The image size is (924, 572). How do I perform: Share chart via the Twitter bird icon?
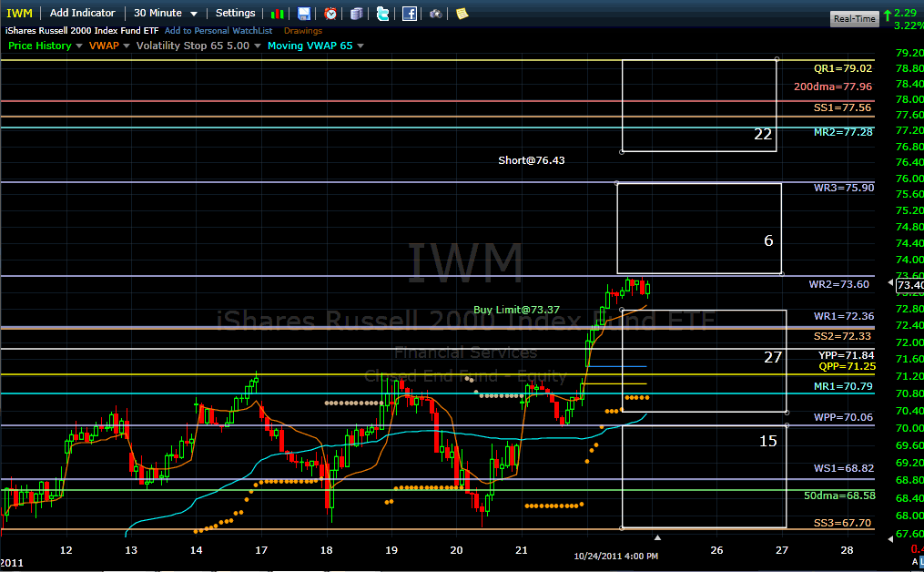pos(383,13)
